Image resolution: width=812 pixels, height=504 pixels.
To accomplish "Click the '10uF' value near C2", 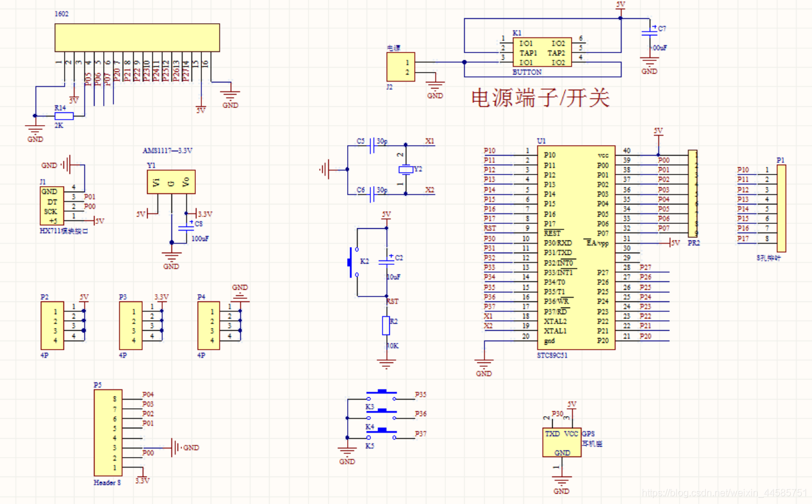I will pyautogui.click(x=393, y=277).
